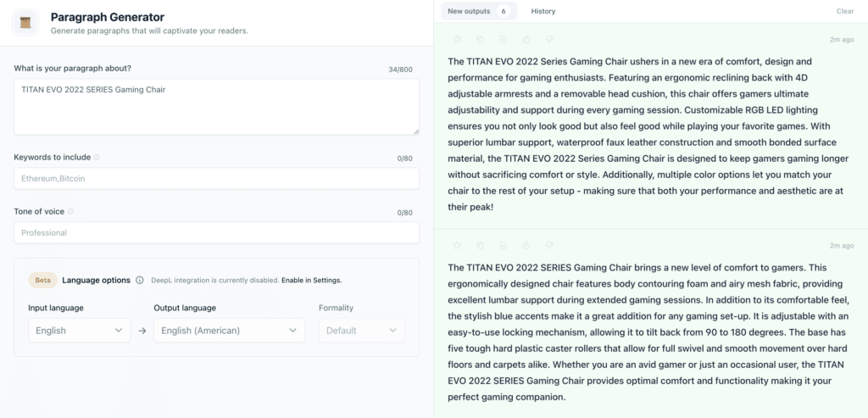Click the Tone of voice input field
This screenshot has height=418, width=868.
216,233
